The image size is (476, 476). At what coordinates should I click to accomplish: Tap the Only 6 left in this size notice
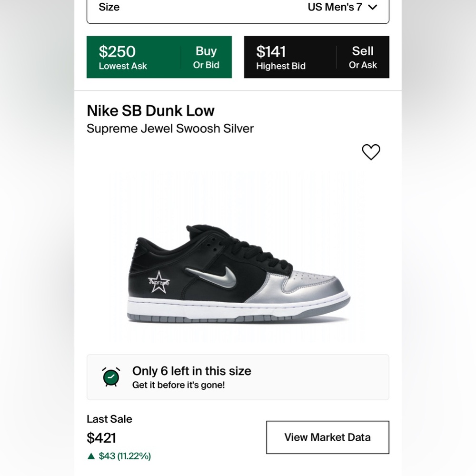[x=191, y=371]
